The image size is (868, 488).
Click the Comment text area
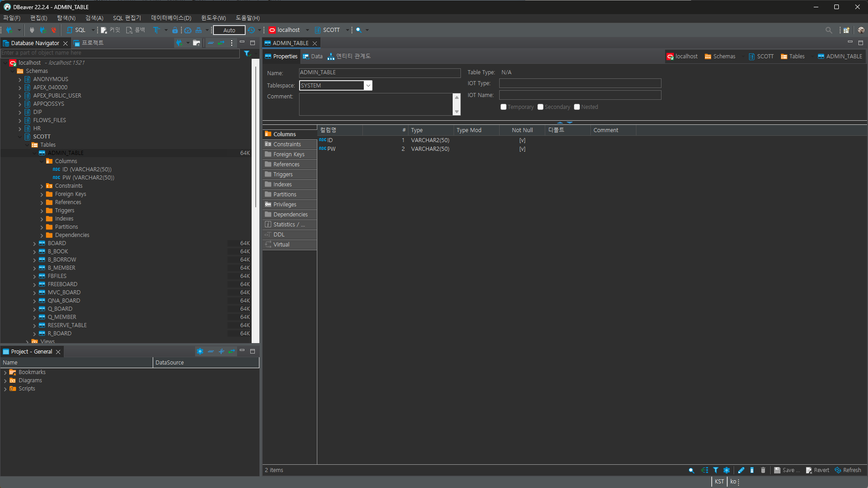(x=376, y=104)
